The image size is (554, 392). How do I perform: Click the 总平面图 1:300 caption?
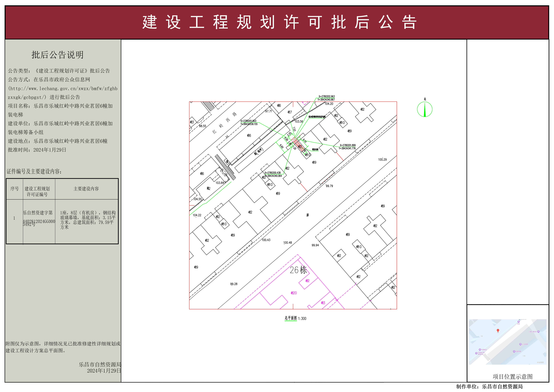coord(295,318)
